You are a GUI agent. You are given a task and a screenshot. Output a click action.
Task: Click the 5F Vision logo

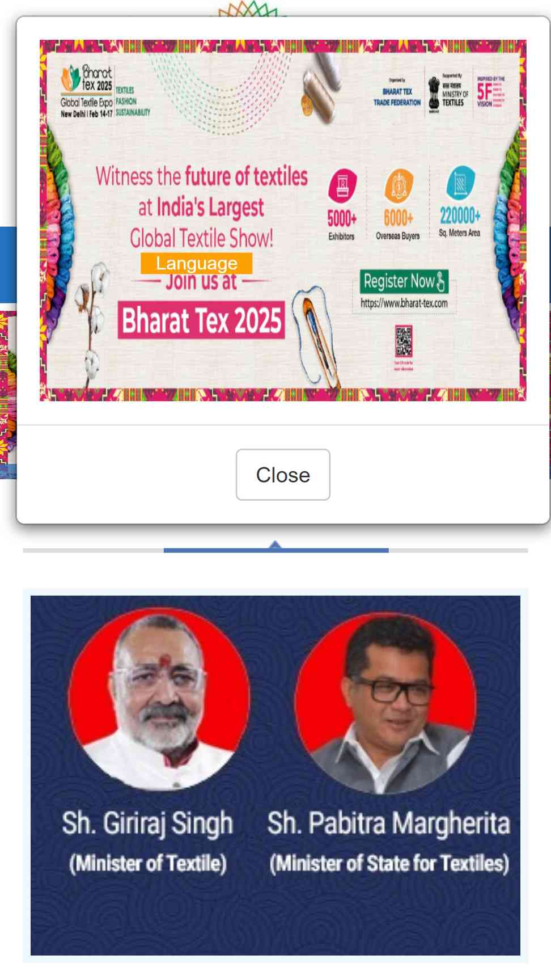pos(491,92)
